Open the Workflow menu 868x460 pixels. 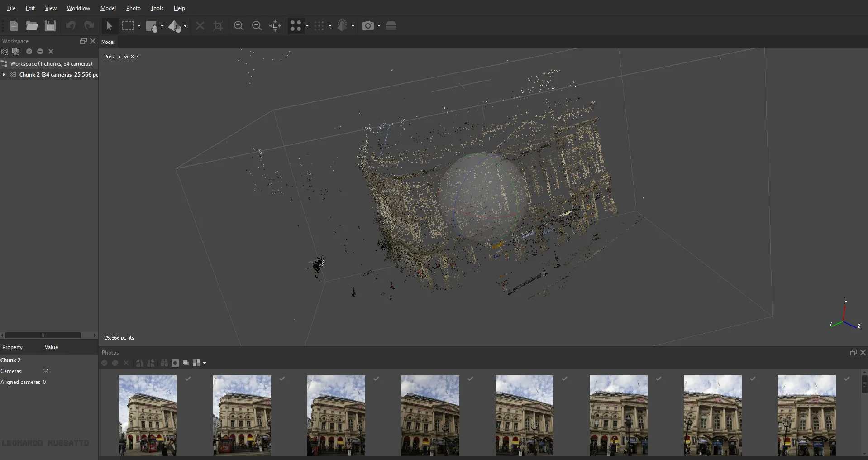[x=78, y=8]
